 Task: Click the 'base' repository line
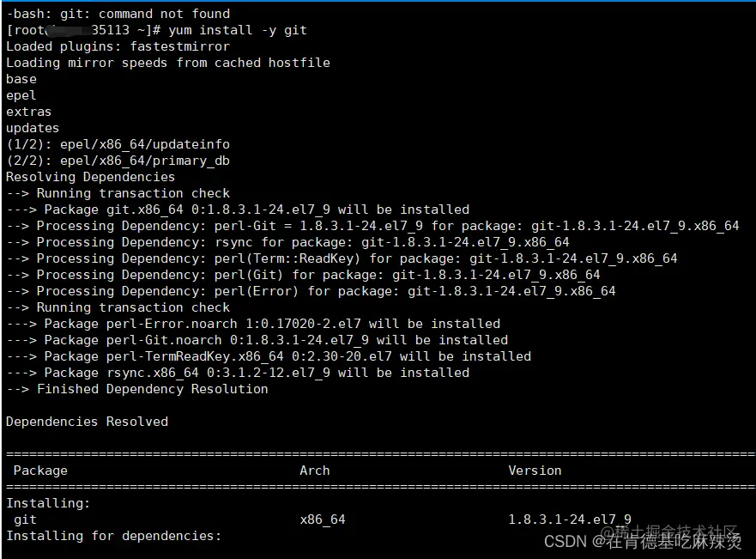point(21,79)
